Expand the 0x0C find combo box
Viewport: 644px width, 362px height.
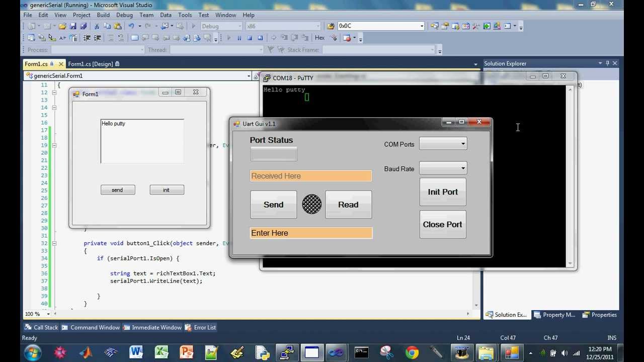pos(422,26)
